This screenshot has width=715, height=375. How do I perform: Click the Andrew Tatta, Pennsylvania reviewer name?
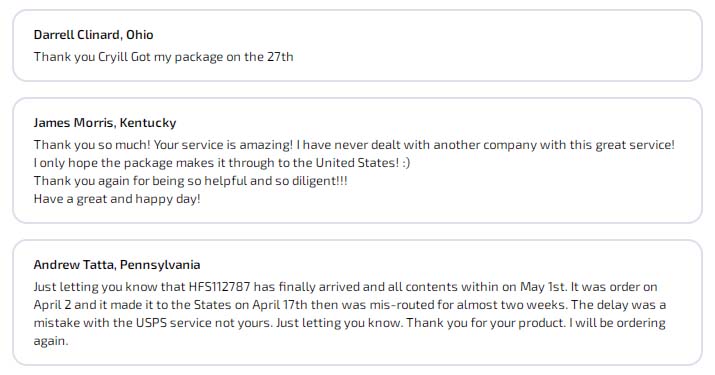click(117, 265)
